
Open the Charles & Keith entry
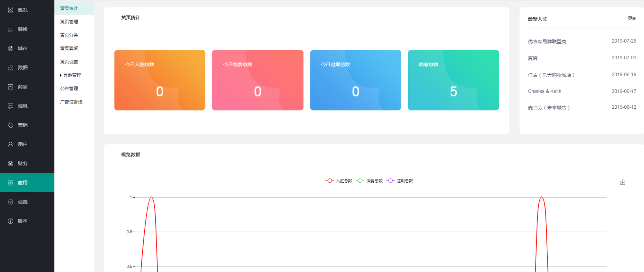[x=544, y=91]
